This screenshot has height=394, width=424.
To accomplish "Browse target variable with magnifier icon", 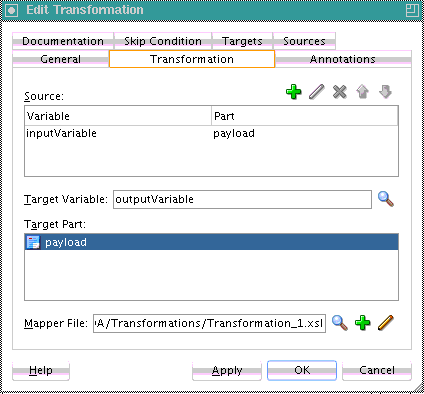I will coord(386,199).
